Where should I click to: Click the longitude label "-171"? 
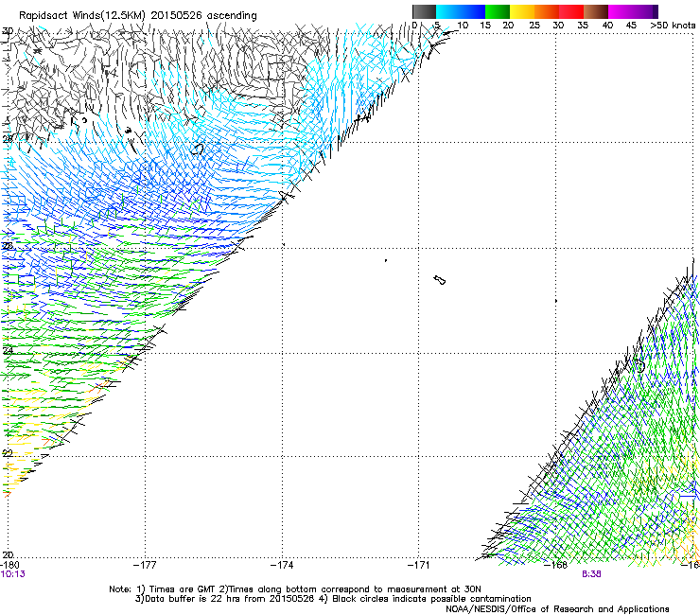pyautogui.click(x=419, y=565)
